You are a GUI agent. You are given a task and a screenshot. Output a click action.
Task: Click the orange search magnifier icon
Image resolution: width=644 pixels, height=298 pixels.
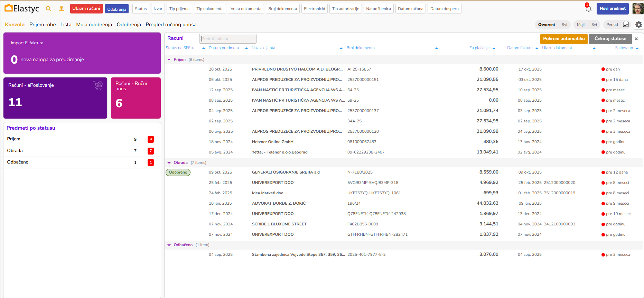[x=48, y=9]
